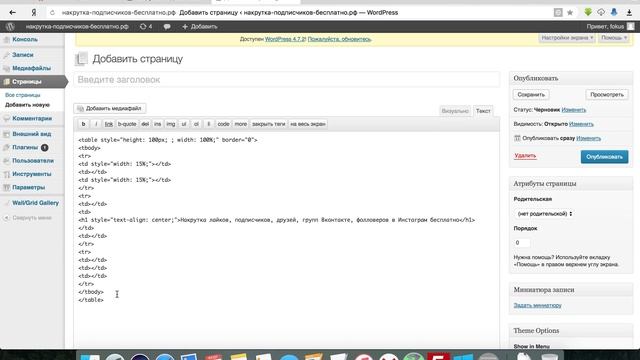This screenshot has width=640, height=360.
Task: Follow the WordPress 4.7.2 link
Action: [285, 39]
